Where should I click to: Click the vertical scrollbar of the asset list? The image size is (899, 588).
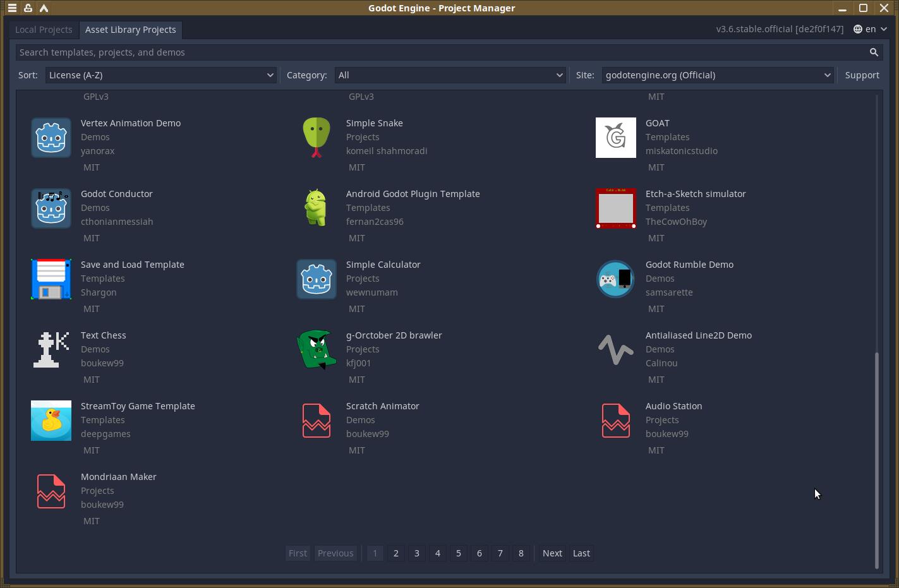pos(876,460)
